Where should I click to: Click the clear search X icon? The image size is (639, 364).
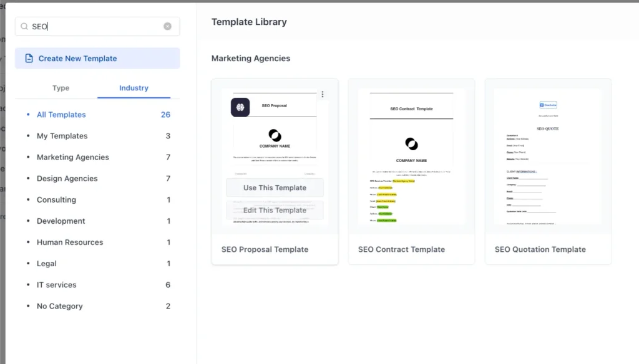click(x=167, y=26)
